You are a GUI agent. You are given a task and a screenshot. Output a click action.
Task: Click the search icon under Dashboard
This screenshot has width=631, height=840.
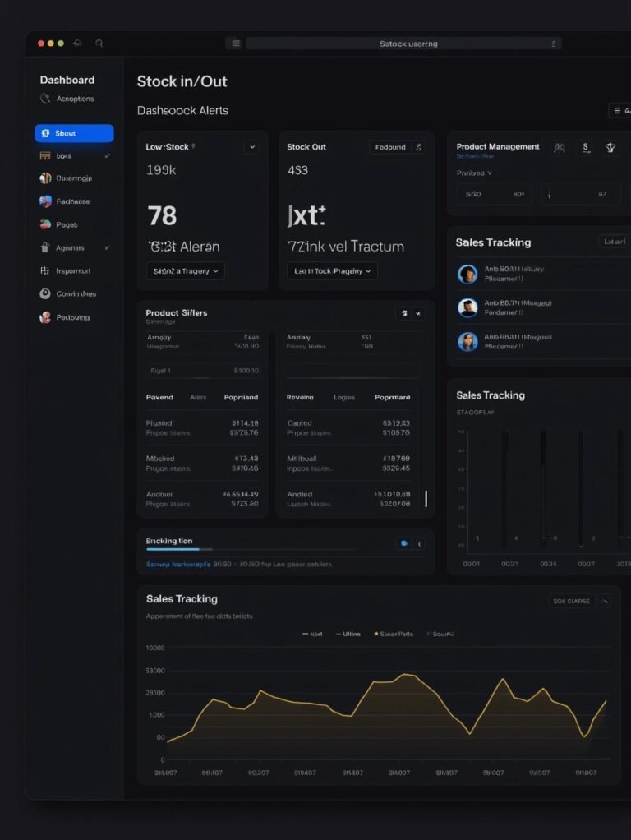pos(45,99)
